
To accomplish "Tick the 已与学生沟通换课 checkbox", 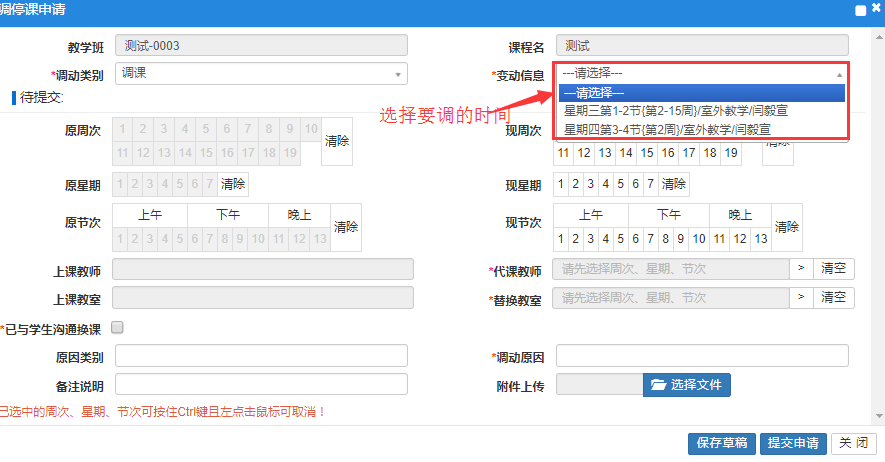I will (x=117, y=327).
